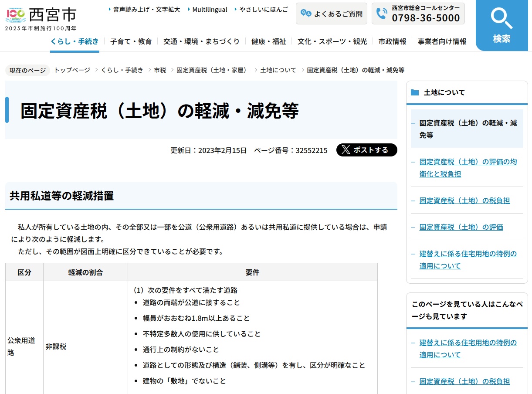Image resolution: width=532 pixels, height=394 pixels.
Task: Click トップページ in the breadcrumb
Action: (72, 70)
